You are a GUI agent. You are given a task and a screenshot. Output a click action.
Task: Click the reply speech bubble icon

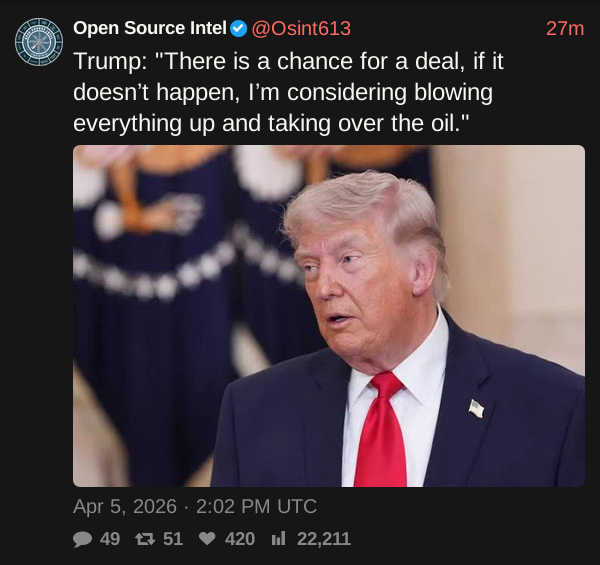(82, 539)
